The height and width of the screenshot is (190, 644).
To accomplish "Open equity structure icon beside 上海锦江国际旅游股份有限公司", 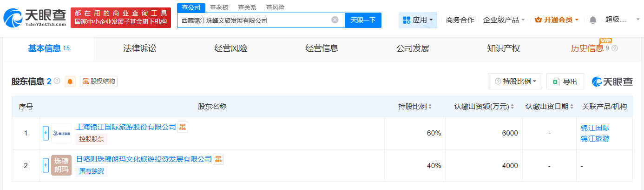I will 183,127.
